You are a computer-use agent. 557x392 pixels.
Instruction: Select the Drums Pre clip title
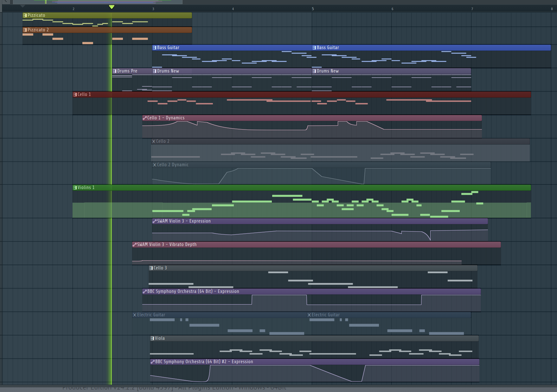127,71
